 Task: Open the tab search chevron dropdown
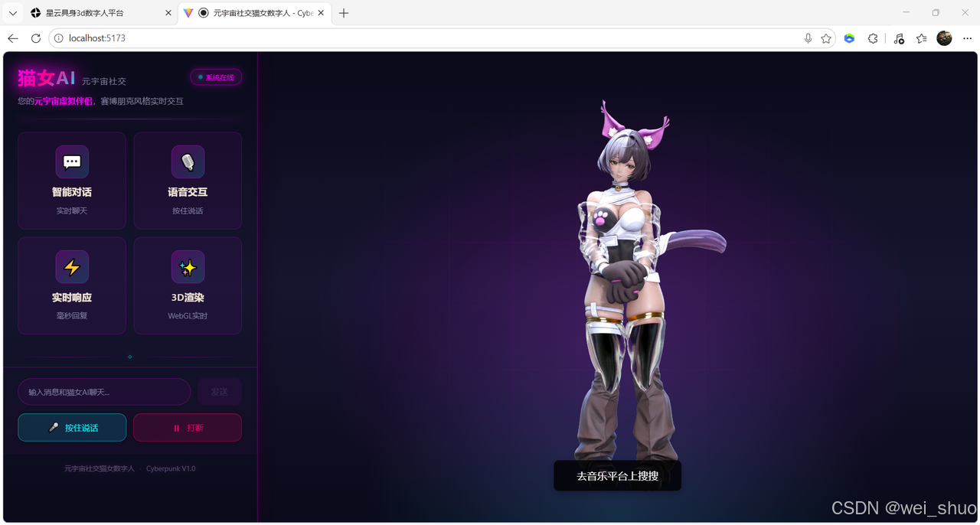pos(13,13)
